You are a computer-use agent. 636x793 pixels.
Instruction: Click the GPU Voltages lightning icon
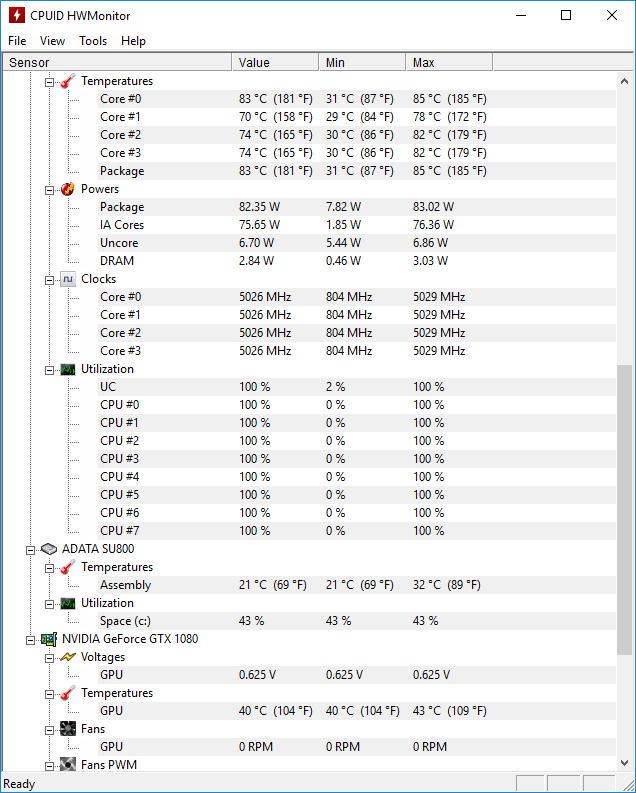pos(68,657)
